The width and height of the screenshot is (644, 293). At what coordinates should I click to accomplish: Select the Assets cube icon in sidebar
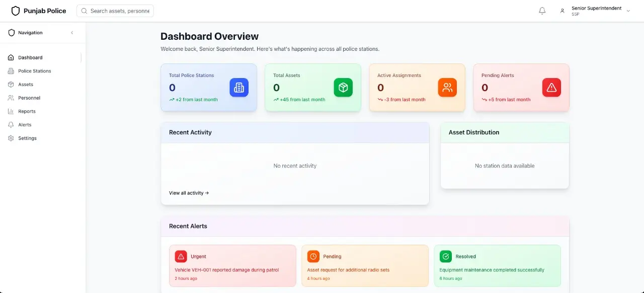tap(11, 84)
